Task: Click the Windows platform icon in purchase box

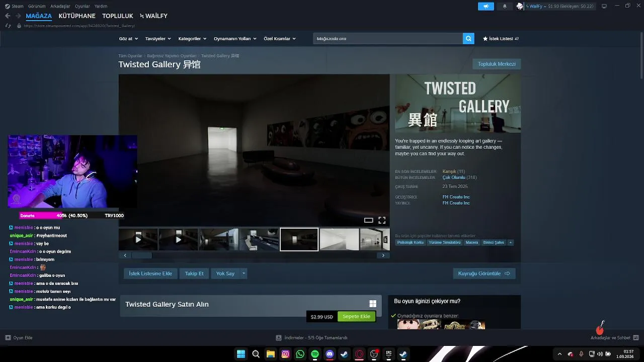Action: [373, 304]
